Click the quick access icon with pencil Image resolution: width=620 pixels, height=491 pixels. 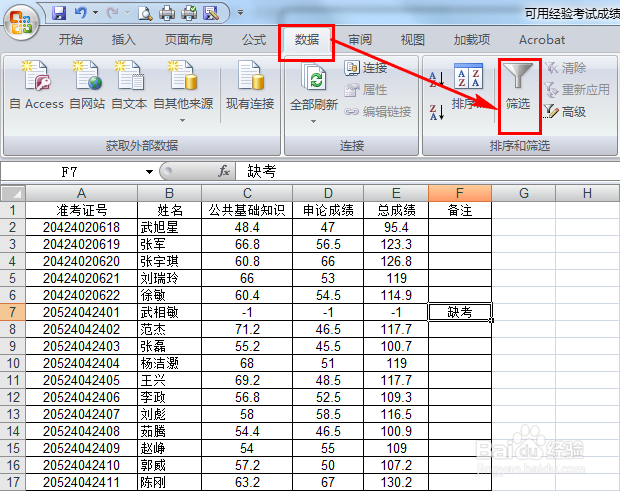pyautogui.click(x=211, y=13)
